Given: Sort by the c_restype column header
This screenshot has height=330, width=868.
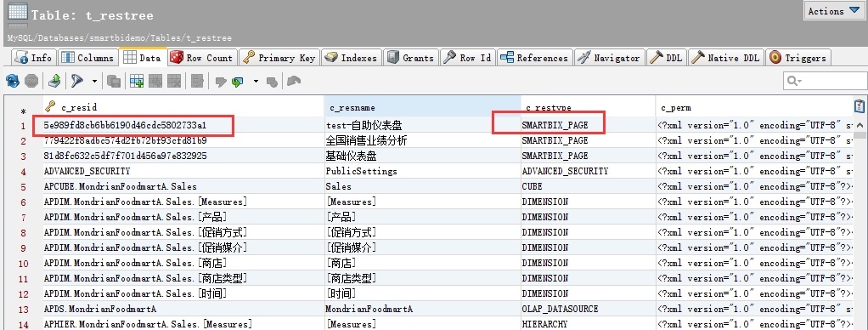Looking at the screenshot, I should click(588, 108).
